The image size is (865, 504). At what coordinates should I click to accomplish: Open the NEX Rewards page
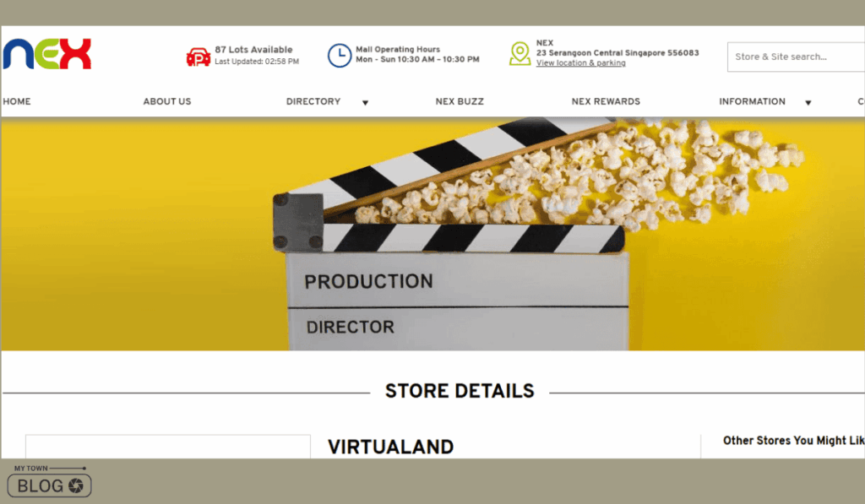click(606, 101)
